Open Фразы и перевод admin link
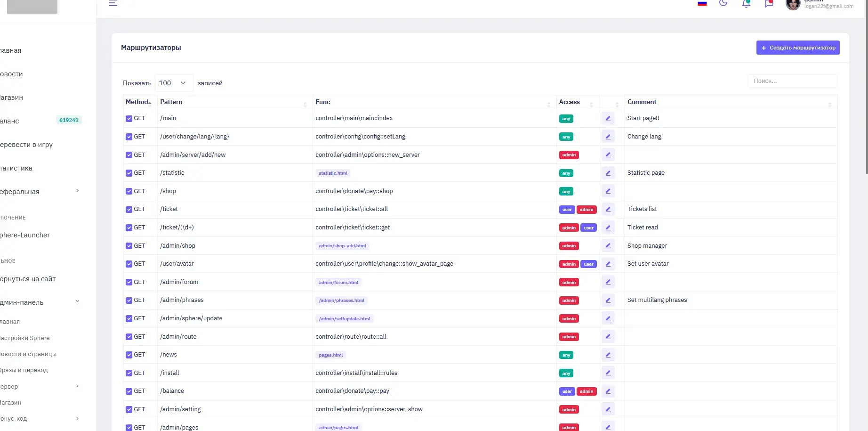The width and height of the screenshot is (868, 431). click(24, 370)
